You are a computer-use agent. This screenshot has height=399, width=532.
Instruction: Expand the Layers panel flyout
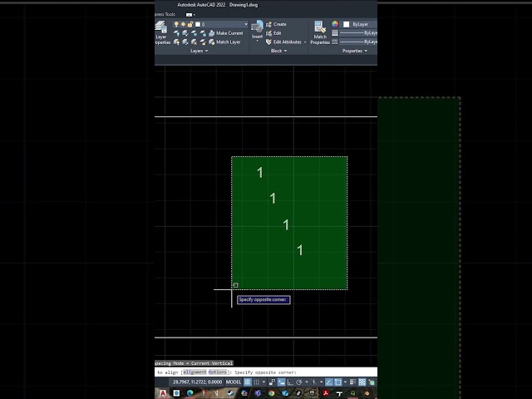tap(199, 51)
